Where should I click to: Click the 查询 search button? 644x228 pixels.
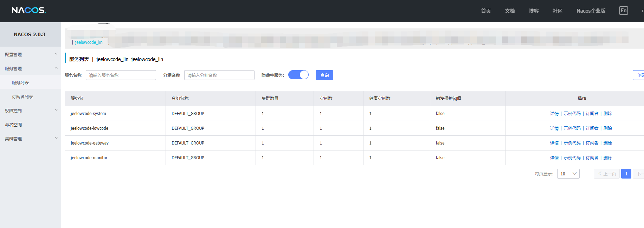click(x=324, y=75)
